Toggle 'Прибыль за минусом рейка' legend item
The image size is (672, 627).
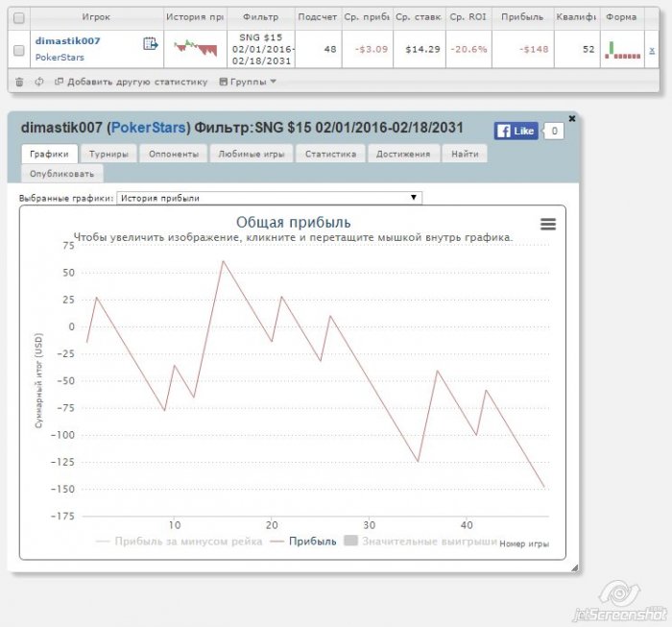(x=179, y=542)
